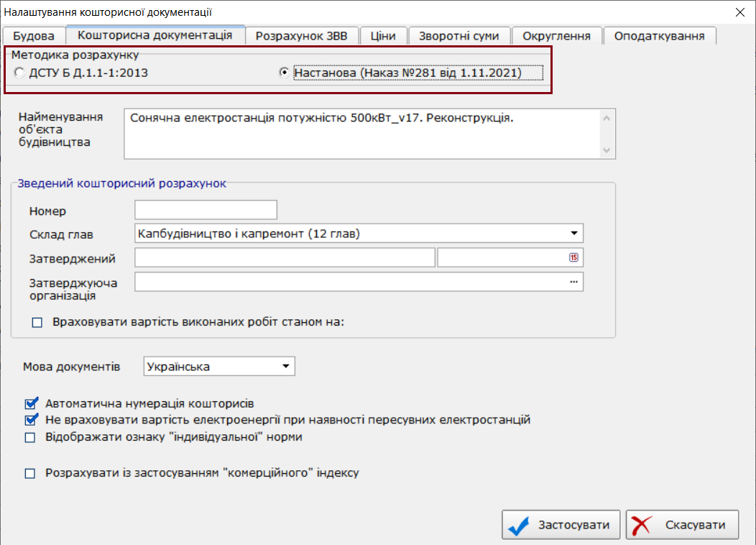Screen dimensions: 756x545
Task: Open Мова документів language dropdown
Action: [286, 367]
